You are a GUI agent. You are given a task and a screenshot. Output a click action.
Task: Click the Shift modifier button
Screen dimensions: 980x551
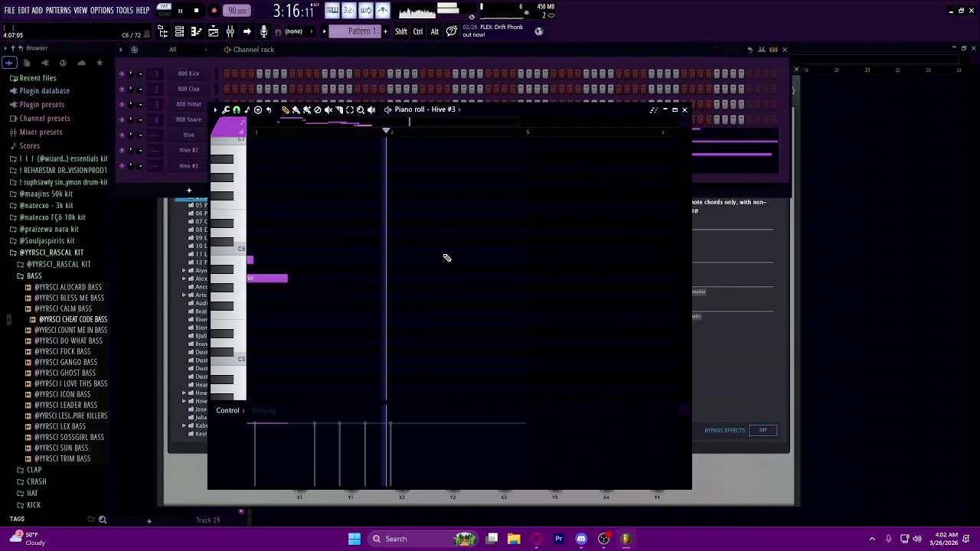click(401, 31)
